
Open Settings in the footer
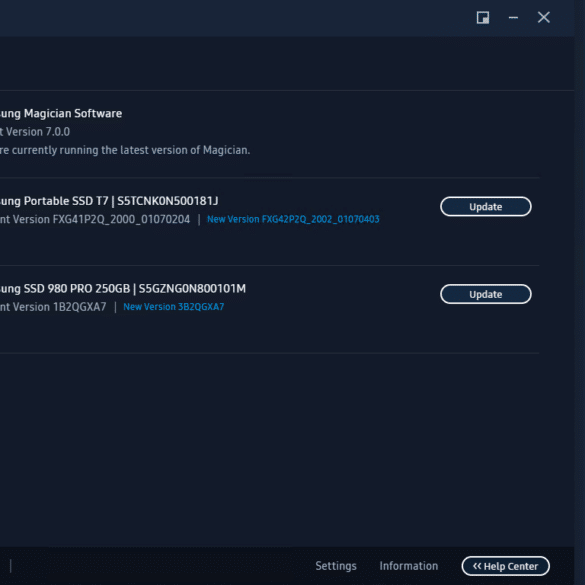coord(336,566)
